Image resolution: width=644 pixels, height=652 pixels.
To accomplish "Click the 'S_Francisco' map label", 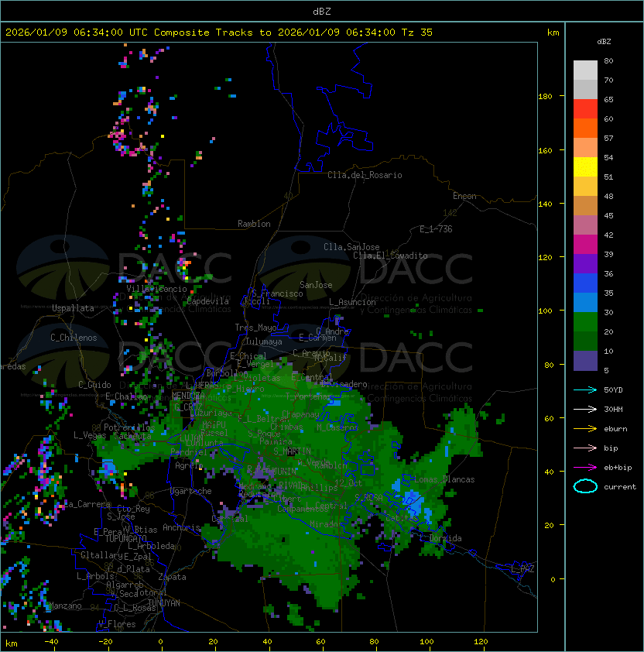I will point(278,293).
